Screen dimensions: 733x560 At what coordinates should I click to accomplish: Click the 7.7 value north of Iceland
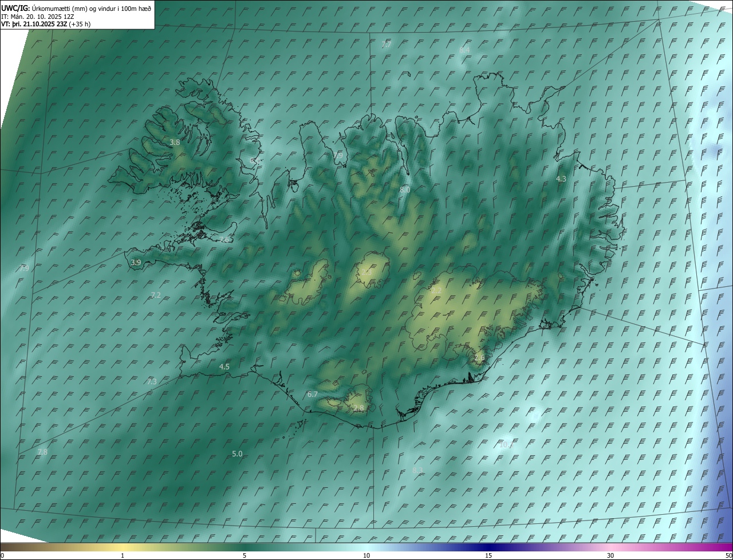tap(387, 45)
